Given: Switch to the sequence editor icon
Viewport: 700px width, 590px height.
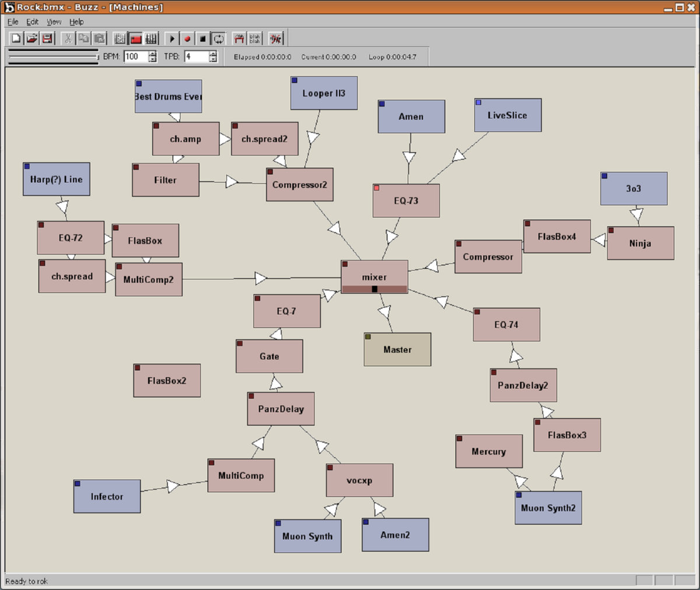Looking at the screenshot, I should coord(151,38).
